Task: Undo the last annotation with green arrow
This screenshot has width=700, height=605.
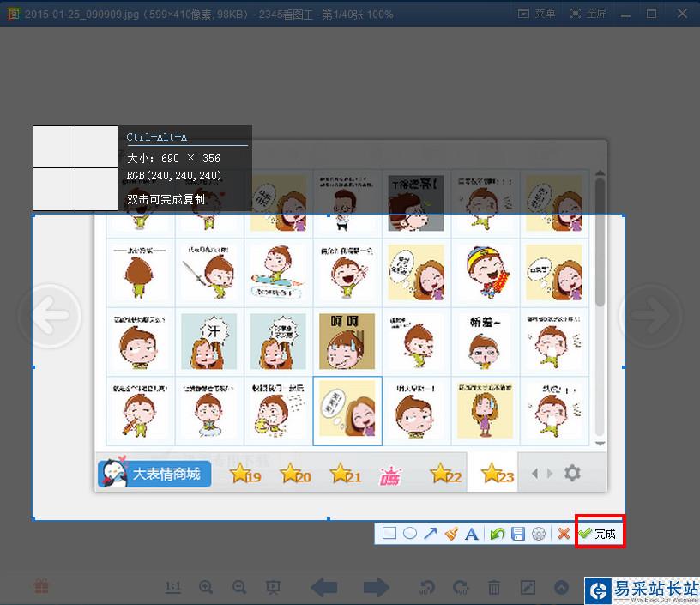Action: (x=497, y=534)
